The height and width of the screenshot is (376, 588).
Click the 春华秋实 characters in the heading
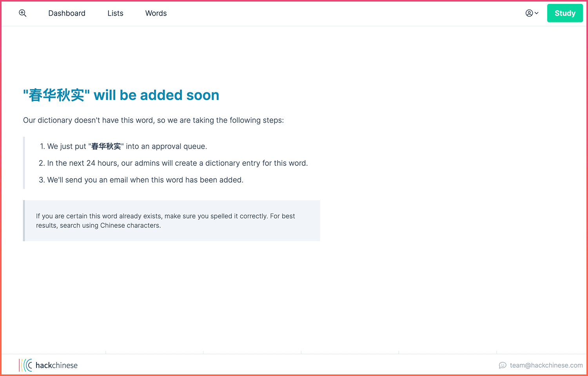56,95
